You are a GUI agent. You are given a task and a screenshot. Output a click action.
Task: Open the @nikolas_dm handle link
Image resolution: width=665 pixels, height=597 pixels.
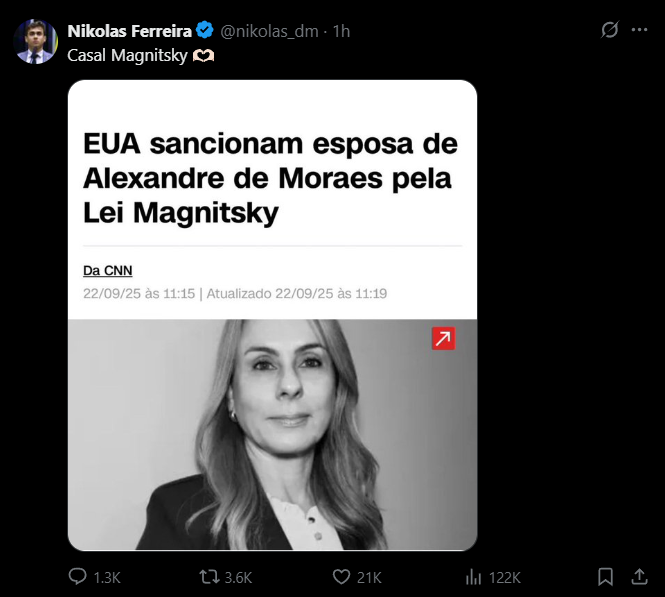click(268, 31)
